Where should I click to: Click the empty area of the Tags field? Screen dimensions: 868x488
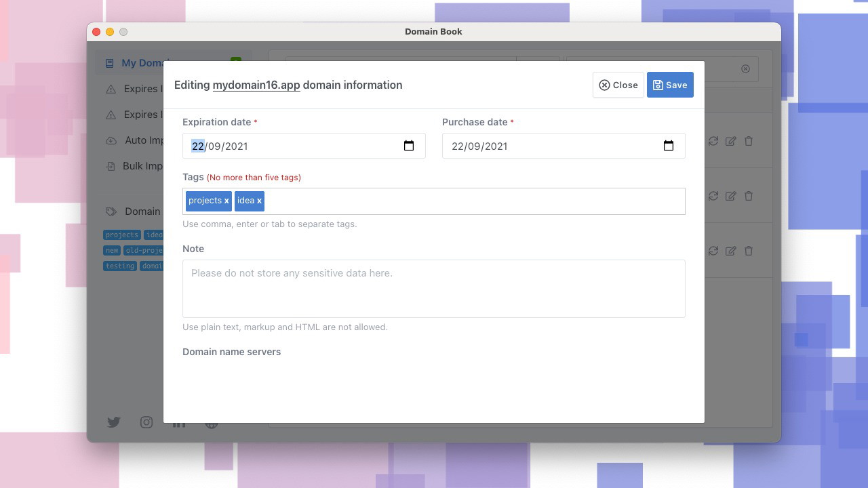pyautogui.click(x=475, y=201)
